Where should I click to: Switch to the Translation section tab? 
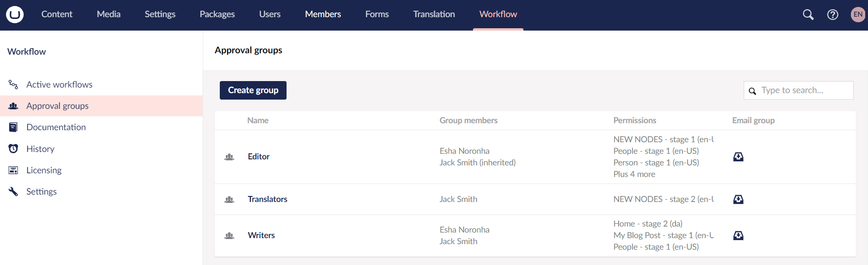tap(434, 14)
